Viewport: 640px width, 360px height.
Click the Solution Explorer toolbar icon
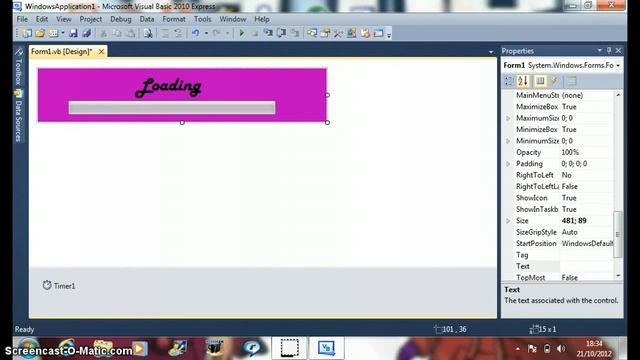[x=312, y=33]
